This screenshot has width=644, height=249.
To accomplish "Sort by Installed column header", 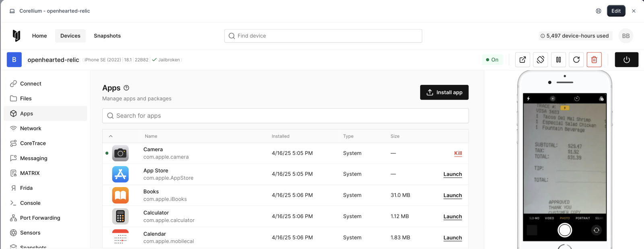I will 281,136.
